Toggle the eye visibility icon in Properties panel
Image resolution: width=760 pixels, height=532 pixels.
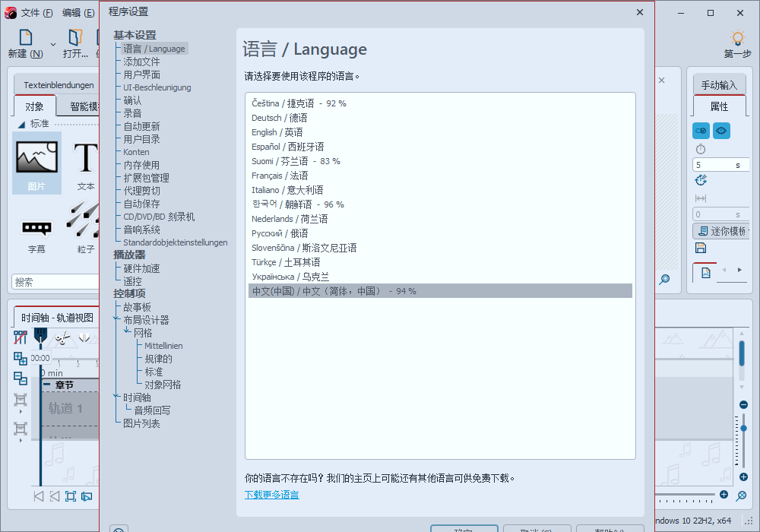[x=721, y=130]
